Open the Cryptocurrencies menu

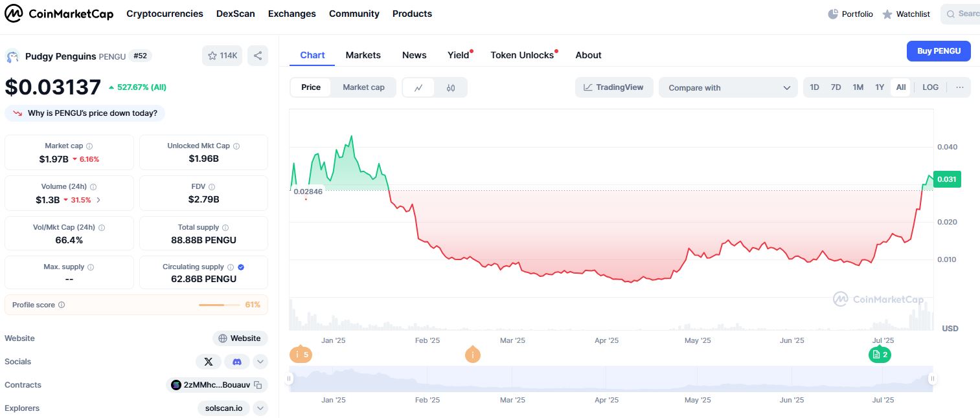point(165,14)
